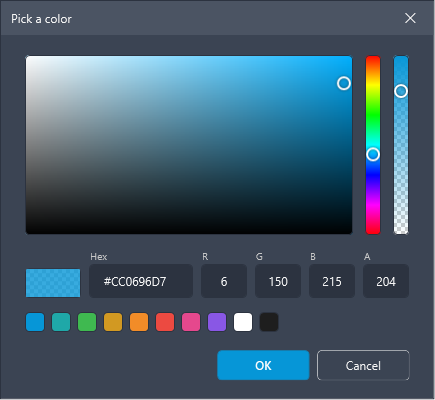Click the alpha transparency slider handle
This screenshot has height=400, width=435.
click(401, 91)
